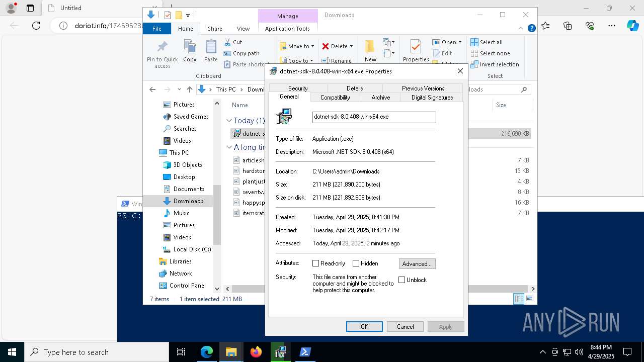This screenshot has width=644, height=362.
Task: Collapse the A long time ago group
Action: [229, 147]
